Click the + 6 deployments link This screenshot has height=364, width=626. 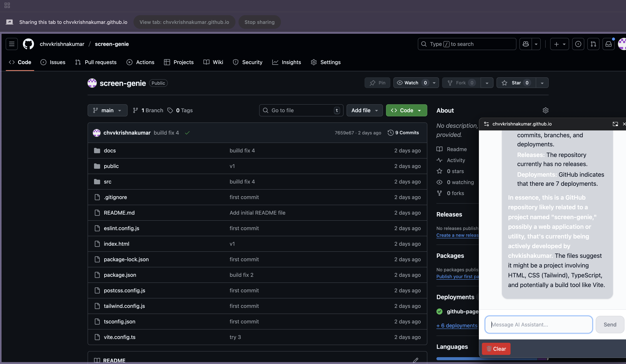coord(457,326)
